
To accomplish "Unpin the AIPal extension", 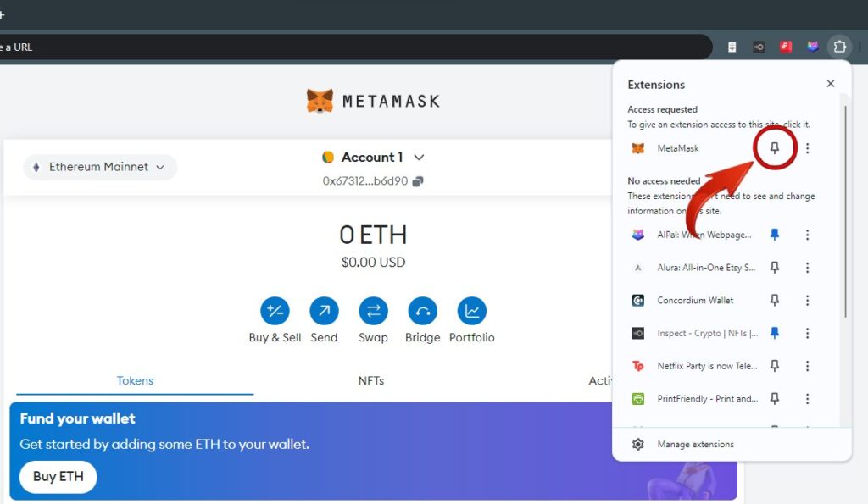I will pos(775,235).
